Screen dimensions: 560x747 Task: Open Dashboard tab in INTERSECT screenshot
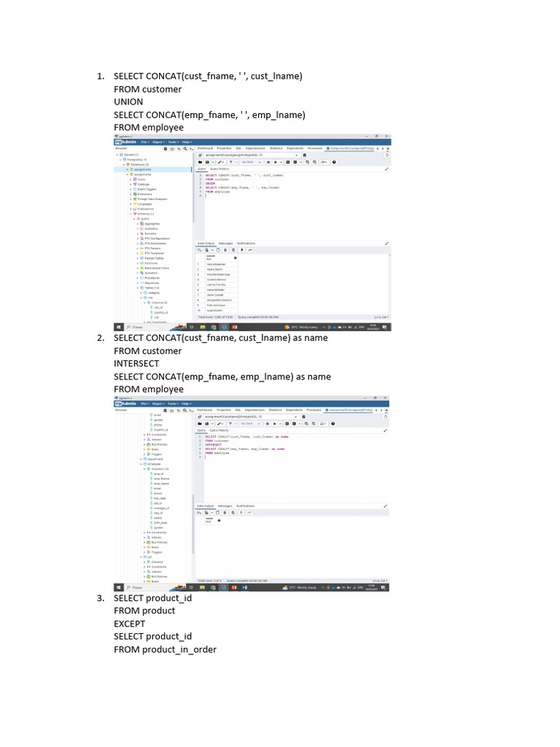(x=204, y=410)
